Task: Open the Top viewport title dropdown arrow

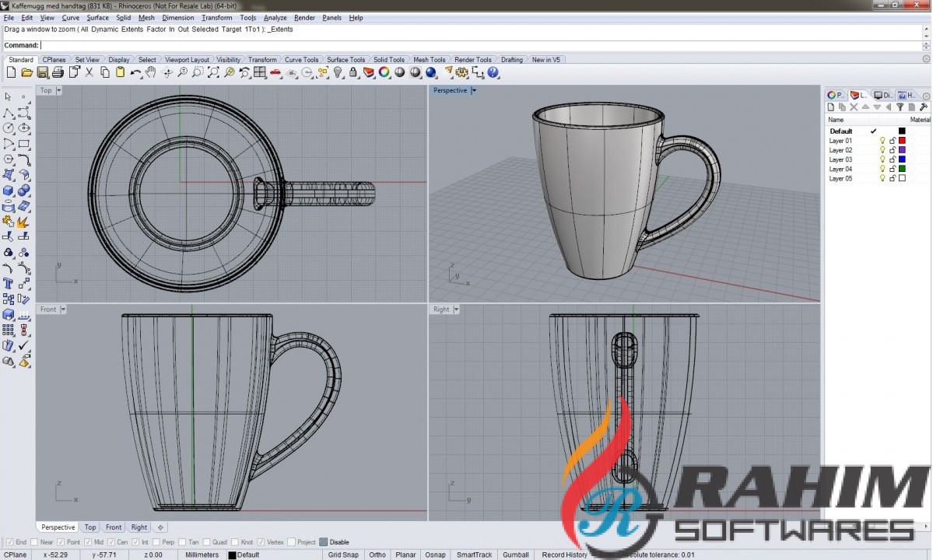Action: (59, 90)
